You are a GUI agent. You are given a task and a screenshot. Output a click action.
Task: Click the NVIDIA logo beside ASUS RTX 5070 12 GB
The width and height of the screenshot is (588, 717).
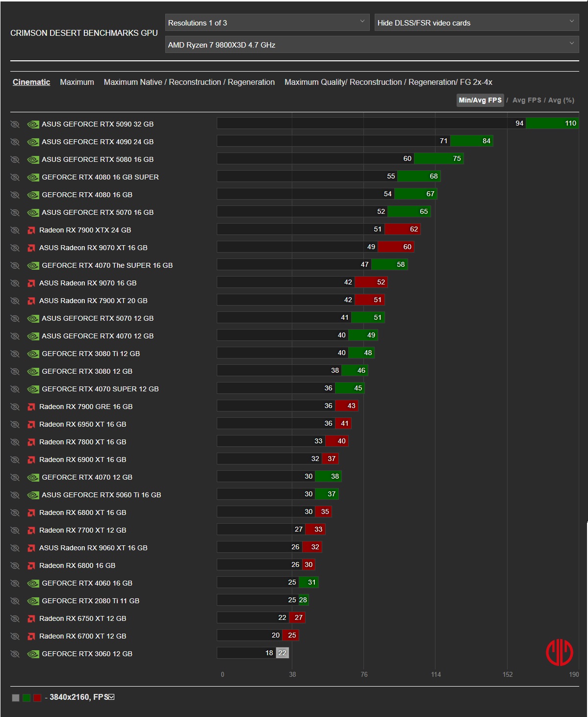click(33, 319)
